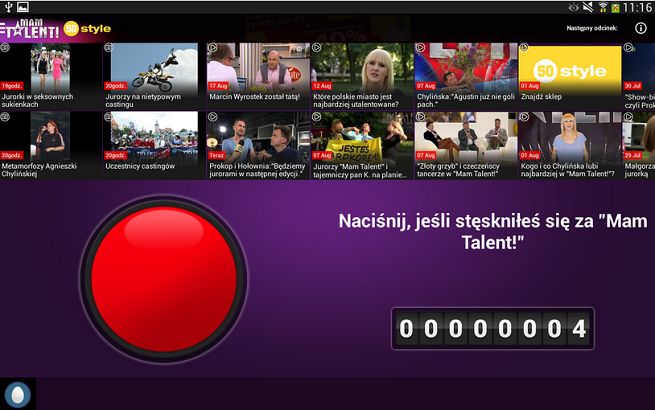Play the Kogo i co Chylińska lubi najbardziej video
655x410 pixels.
click(x=570, y=145)
